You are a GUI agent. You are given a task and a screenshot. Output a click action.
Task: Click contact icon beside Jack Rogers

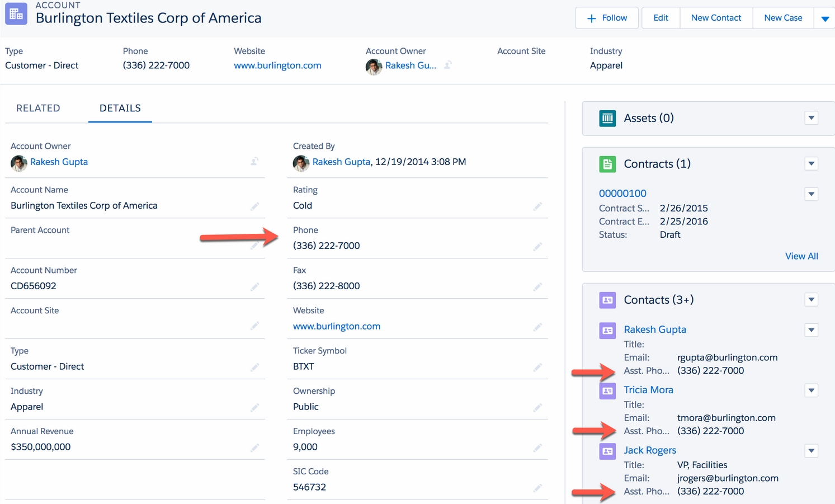pyautogui.click(x=607, y=451)
